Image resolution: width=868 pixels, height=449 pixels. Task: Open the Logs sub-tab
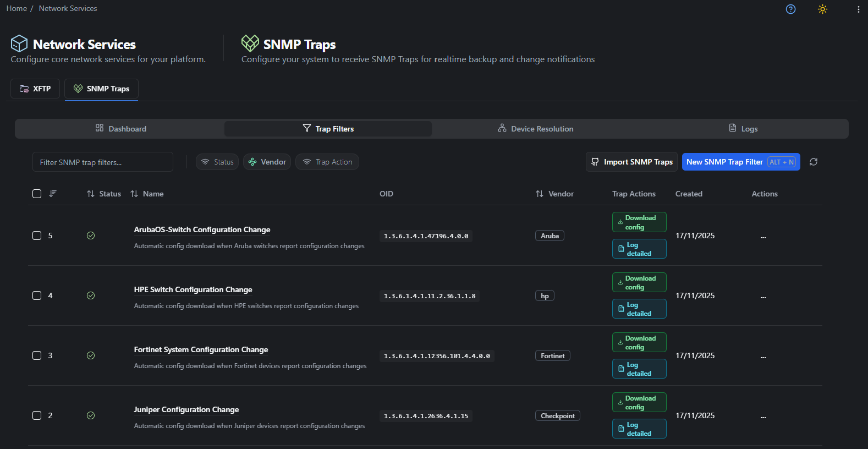743,129
